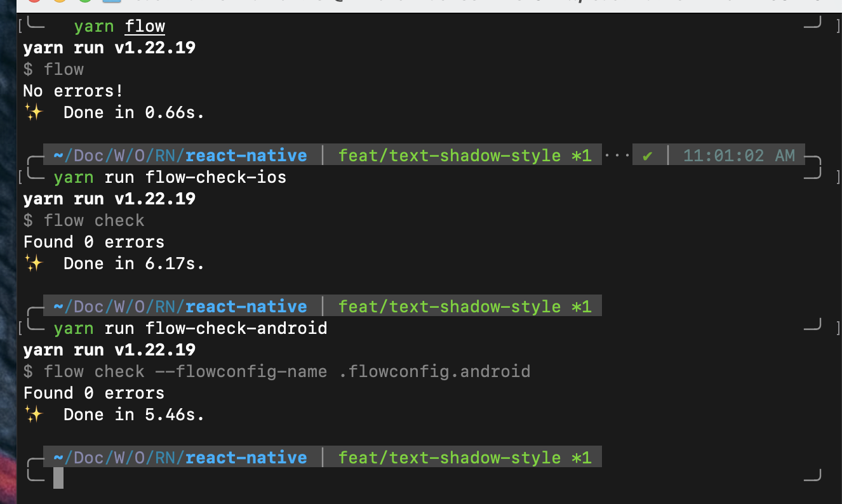Click "Done in 0.66s." text
Screen dimensions: 842x504
(134, 112)
